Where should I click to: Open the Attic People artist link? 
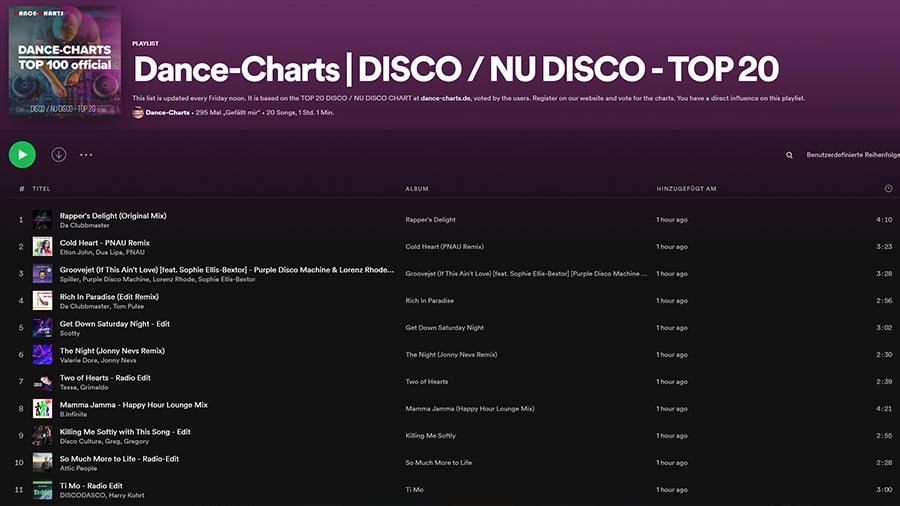(78, 468)
